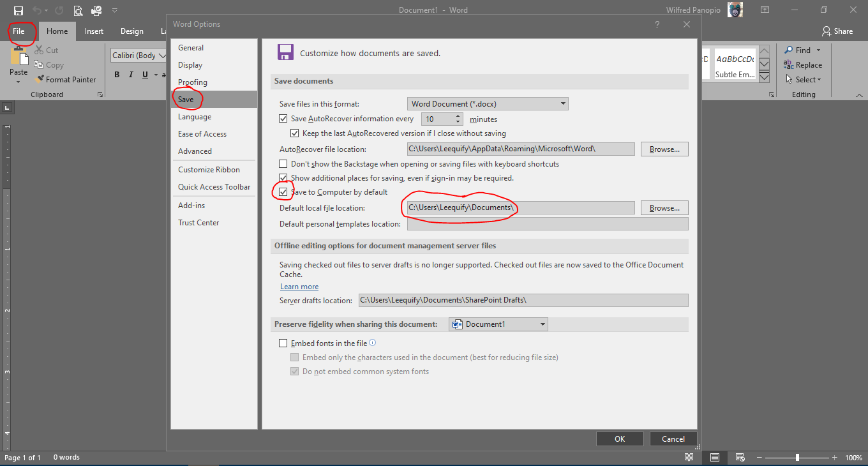868x466 pixels.
Task: Enable Don't show the Backstage checkbox
Action: point(283,164)
